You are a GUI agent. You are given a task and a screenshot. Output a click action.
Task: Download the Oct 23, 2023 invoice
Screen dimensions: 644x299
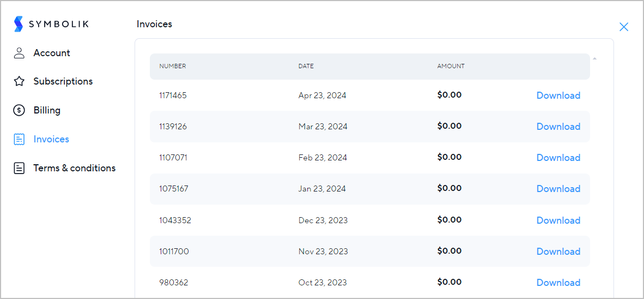point(558,283)
